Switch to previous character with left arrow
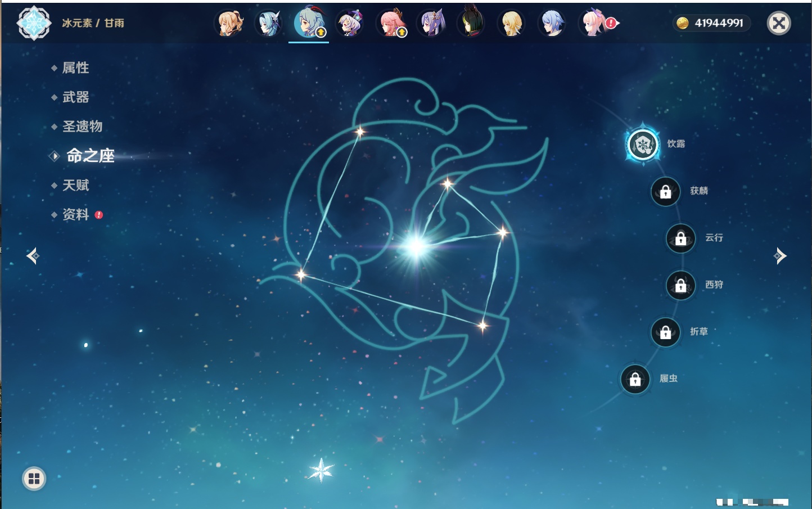812x509 pixels. [x=33, y=256]
